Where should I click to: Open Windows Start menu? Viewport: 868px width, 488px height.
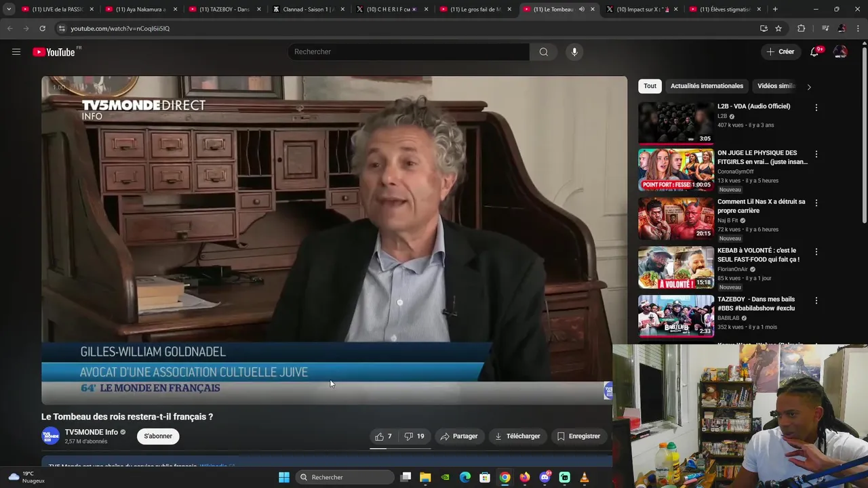point(284,477)
